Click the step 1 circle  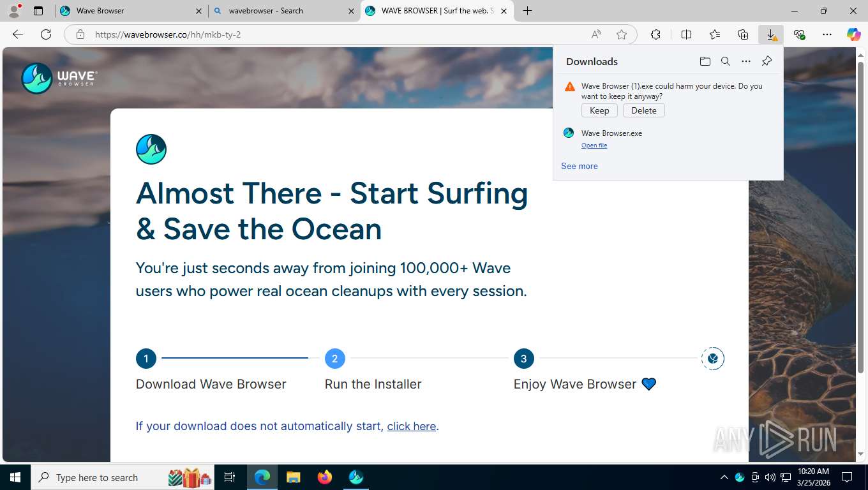click(x=146, y=359)
